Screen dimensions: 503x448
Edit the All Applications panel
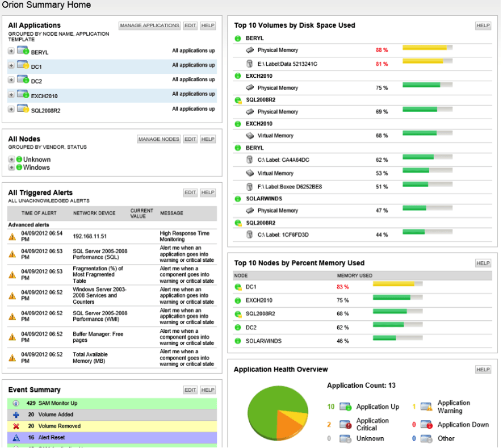coord(190,26)
